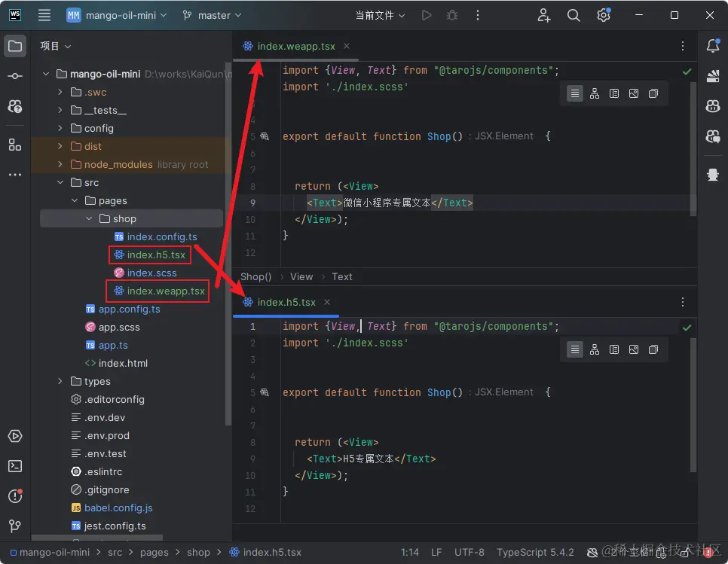Toggle the Project tool window
The width and height of the screenshot is (728, 564).
click(15, 47)
